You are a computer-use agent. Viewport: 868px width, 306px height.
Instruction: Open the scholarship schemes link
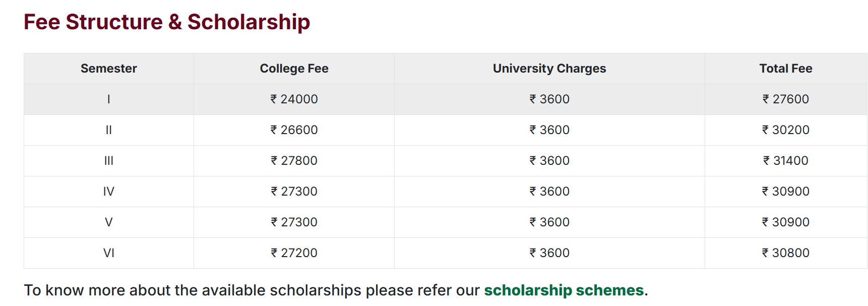(x=564, y=290)
